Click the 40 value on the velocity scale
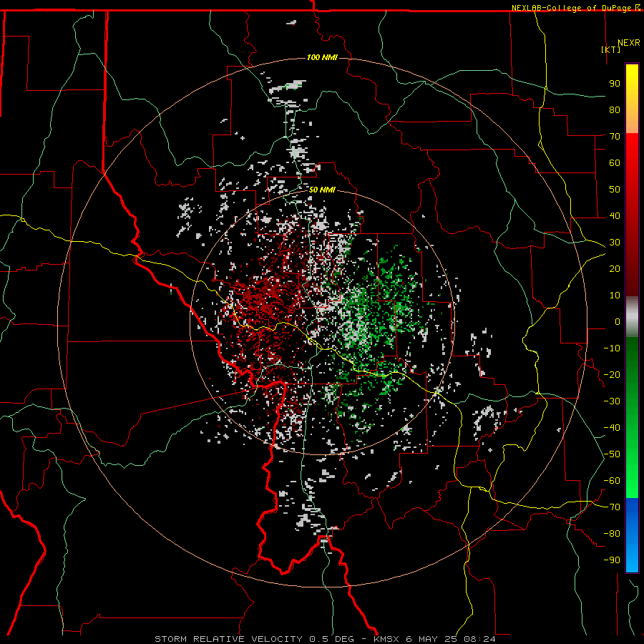This screenshot has width=644, height=644. [x=615, y=215]
